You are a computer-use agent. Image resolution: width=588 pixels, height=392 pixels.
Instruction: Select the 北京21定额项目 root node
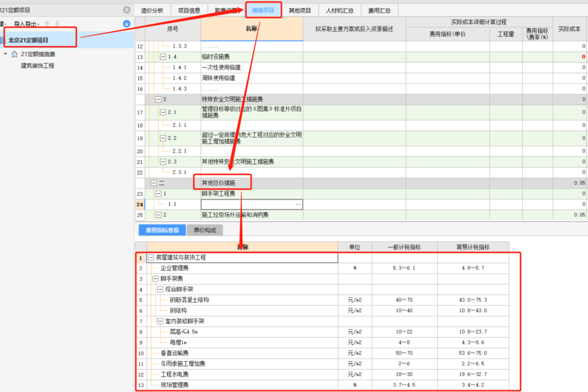[28, 40]
